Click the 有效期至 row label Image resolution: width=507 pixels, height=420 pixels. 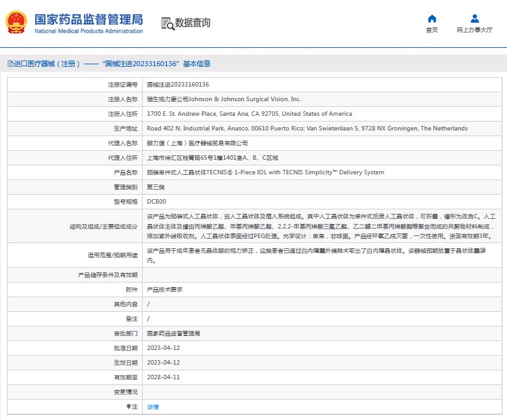pos(125,377)
